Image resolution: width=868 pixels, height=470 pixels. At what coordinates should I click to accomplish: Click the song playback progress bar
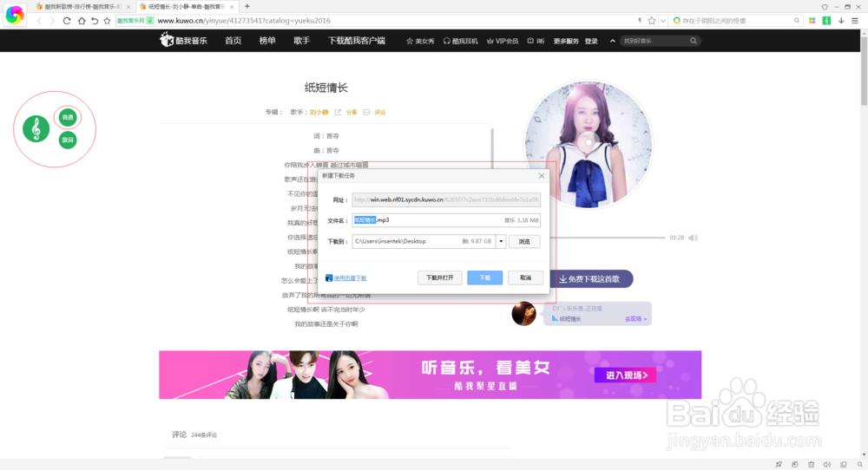click(x=609, y=238)
